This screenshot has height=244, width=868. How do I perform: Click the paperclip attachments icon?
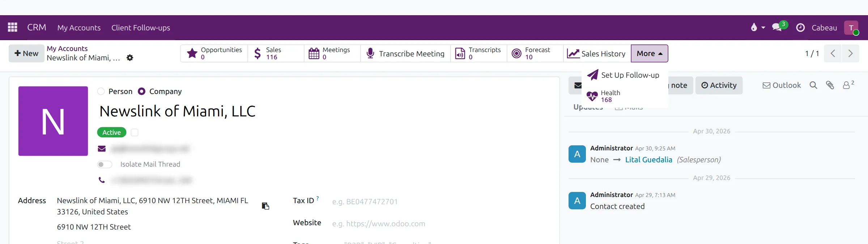[x=830, y=85]
